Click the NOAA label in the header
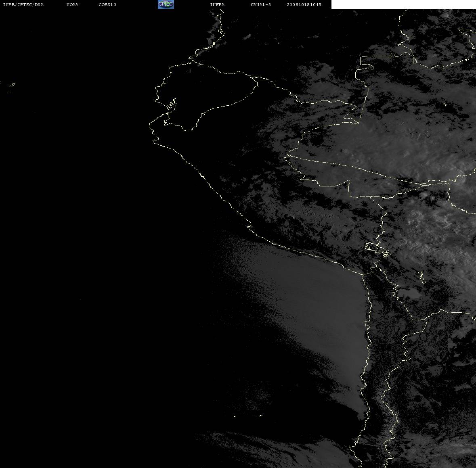 [x=72, y=4]
